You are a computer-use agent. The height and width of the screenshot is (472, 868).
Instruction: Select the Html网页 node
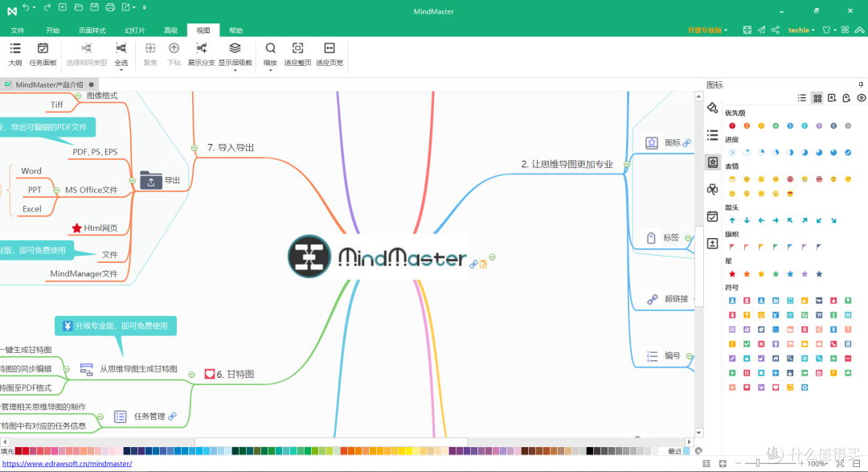95,228
